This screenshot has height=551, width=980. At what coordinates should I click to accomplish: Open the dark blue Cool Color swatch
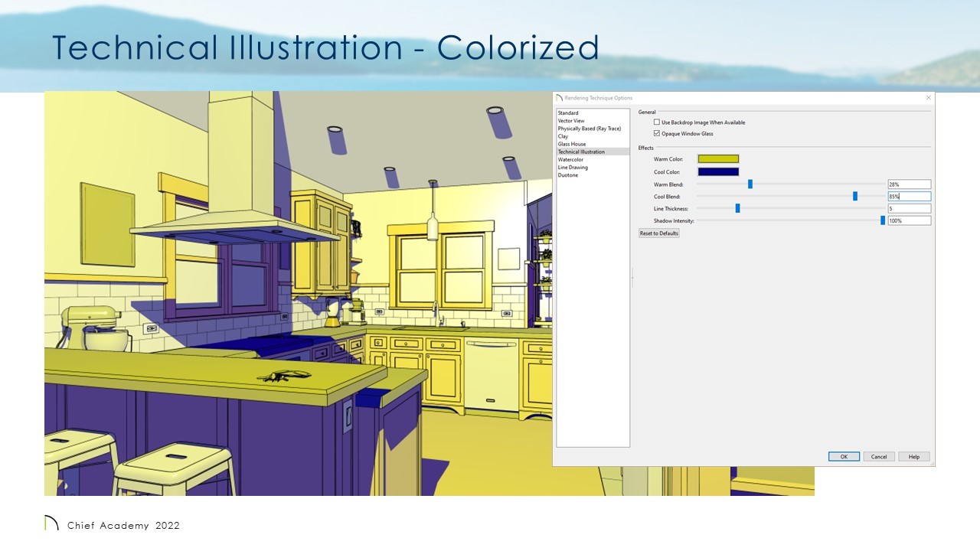click(718, 172)
